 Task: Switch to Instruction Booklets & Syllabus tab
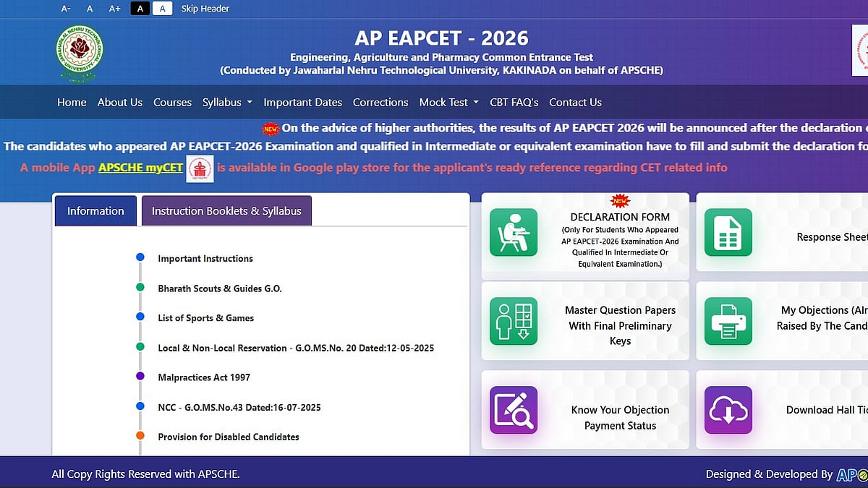pyautogui.click(x=226, y=211)
